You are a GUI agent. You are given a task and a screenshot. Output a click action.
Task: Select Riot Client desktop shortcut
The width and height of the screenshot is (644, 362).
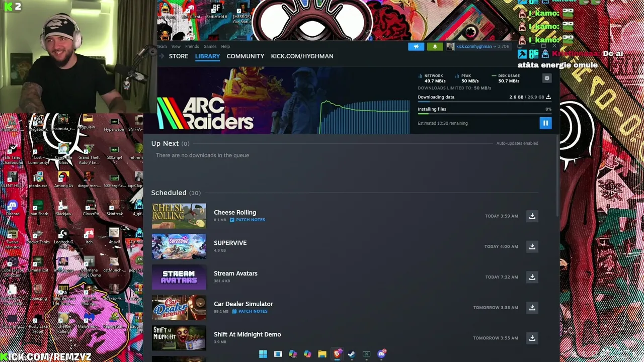point(191,12)
